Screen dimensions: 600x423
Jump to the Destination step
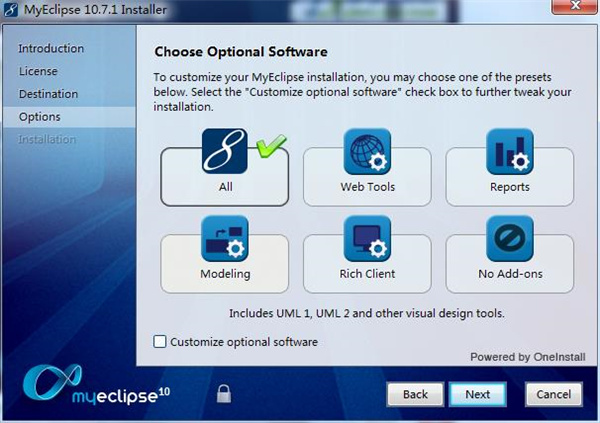point(48,94)
